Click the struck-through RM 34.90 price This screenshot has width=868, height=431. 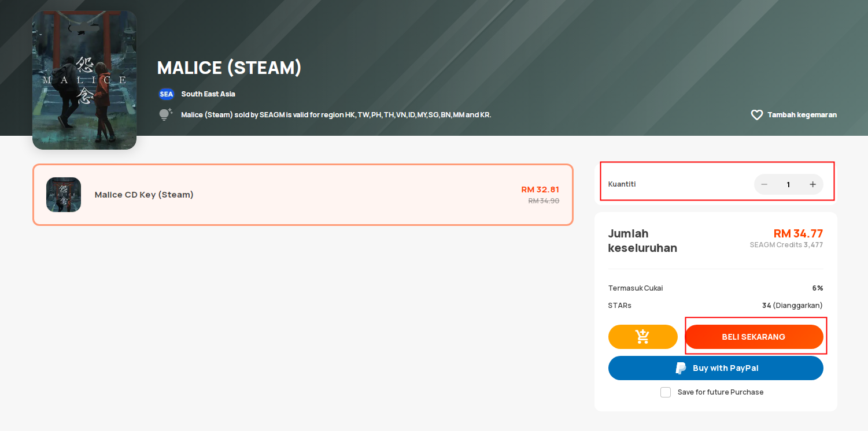pyautogui.click(x=544, y=201)
